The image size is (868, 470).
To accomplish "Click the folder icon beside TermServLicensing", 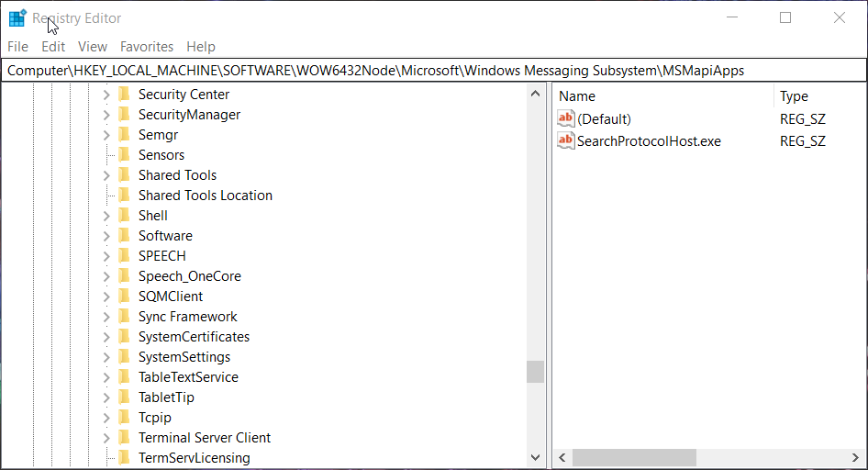I will click(125, 458).
